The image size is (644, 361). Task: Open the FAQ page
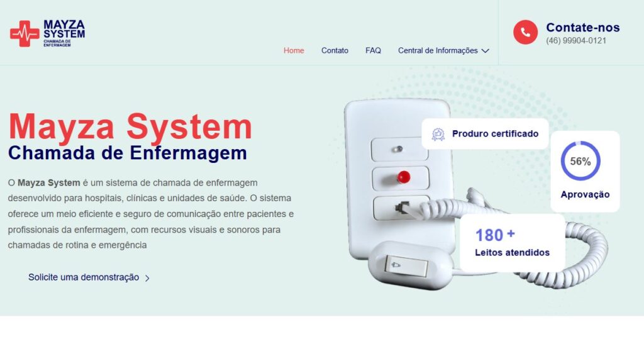point(373,50)
